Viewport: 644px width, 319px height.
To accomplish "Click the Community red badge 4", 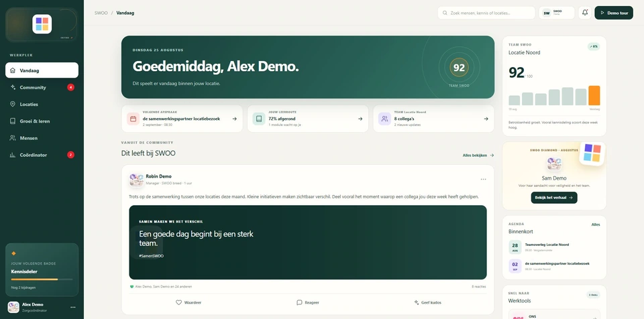I will [70, 87].
